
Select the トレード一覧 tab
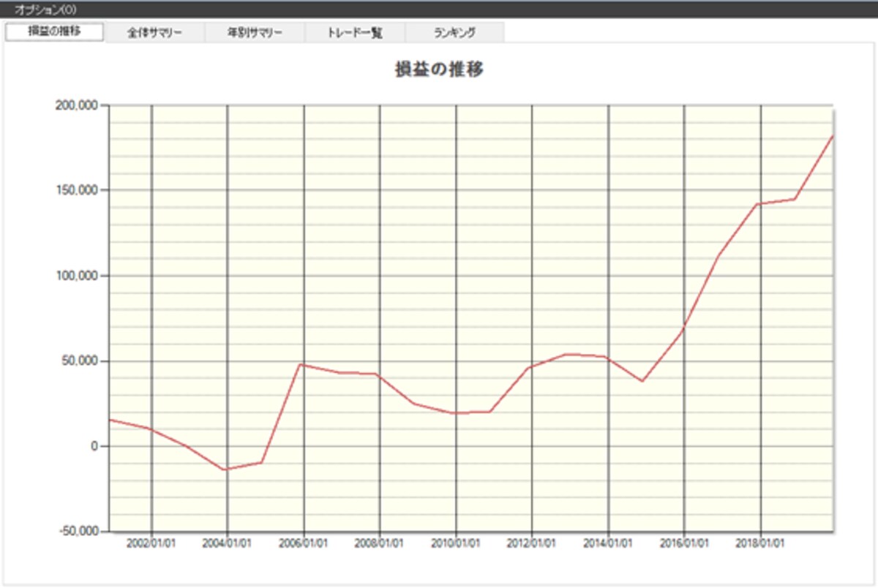[354, 33]
